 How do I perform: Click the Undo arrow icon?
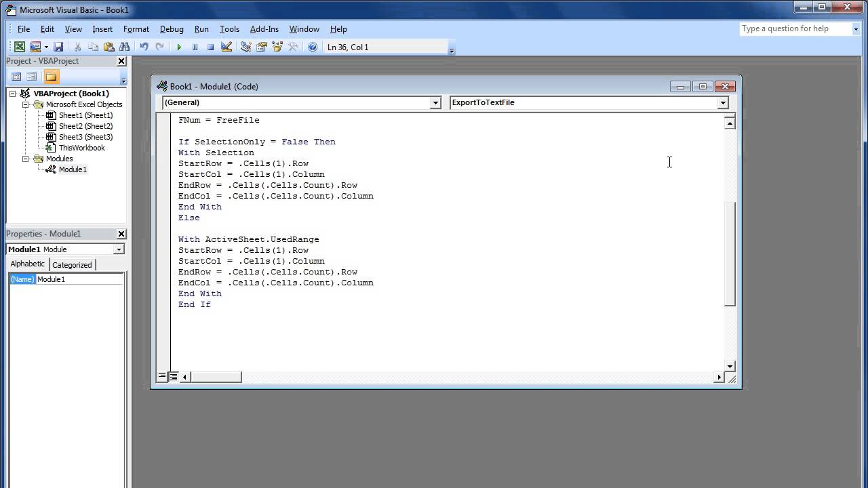pyautogui.click(x=144, y=47)
